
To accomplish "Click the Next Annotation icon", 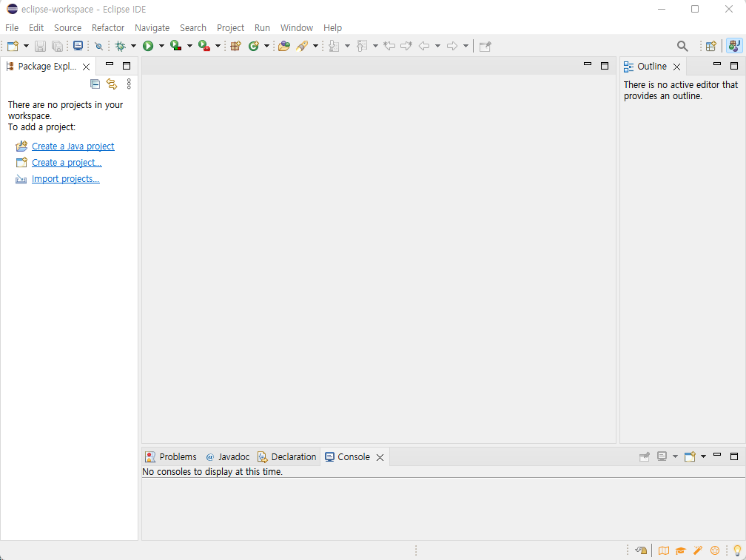I will (x=334, y=46).
